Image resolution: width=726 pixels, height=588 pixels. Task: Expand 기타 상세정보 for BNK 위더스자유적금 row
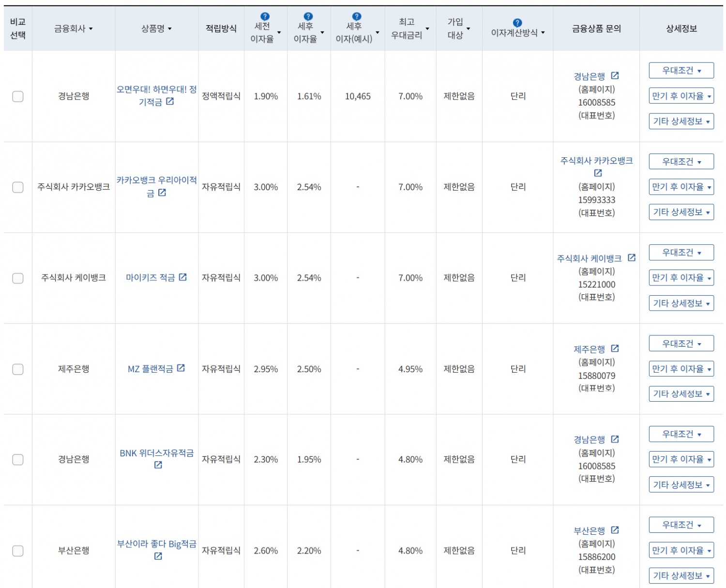click(x=681, y=484)
